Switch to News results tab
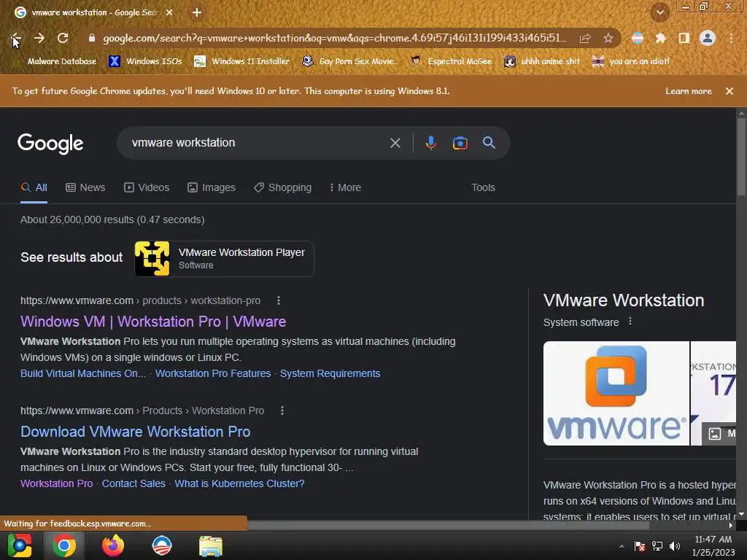 85,187
